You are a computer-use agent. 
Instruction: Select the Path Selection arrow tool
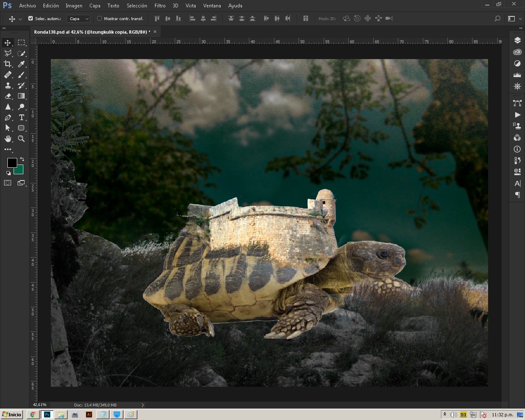coord(8,128)
